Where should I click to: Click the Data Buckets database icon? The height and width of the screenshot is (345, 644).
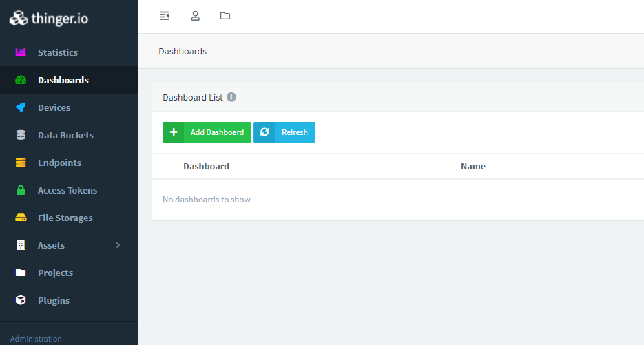coord(21,135)
